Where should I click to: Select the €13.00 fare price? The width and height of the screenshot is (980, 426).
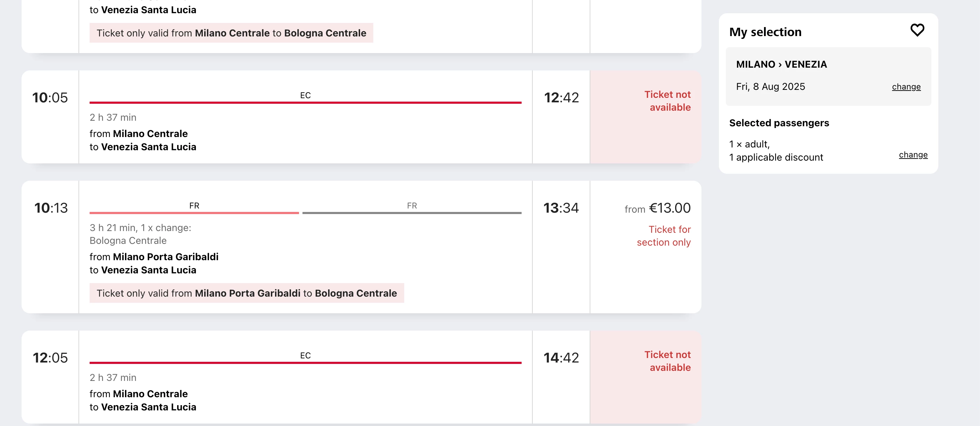[669, 208]
